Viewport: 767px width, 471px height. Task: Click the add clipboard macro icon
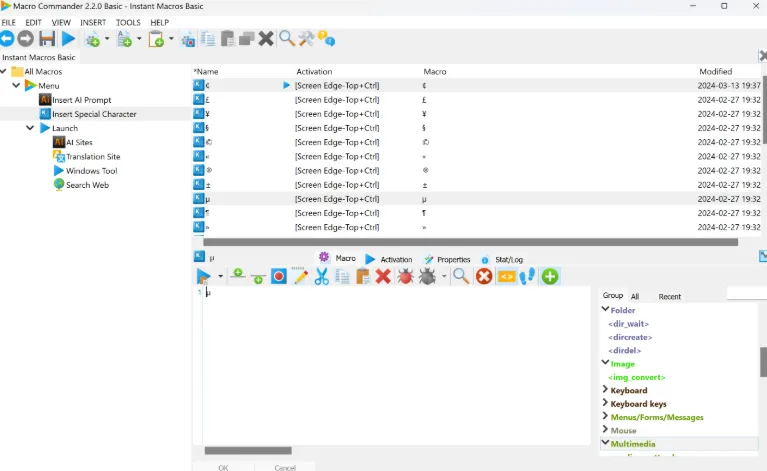156,39
